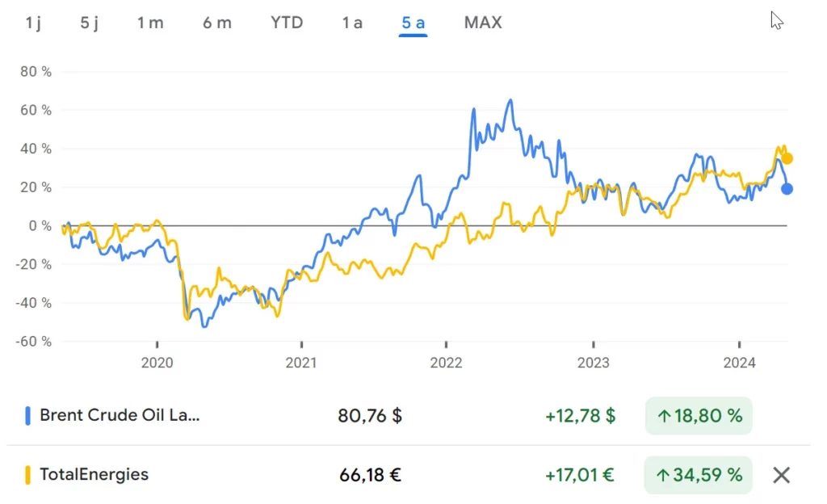Click the green 34,59 % gain badge
This screenshot has height=504, width=827.
point(698,475)
